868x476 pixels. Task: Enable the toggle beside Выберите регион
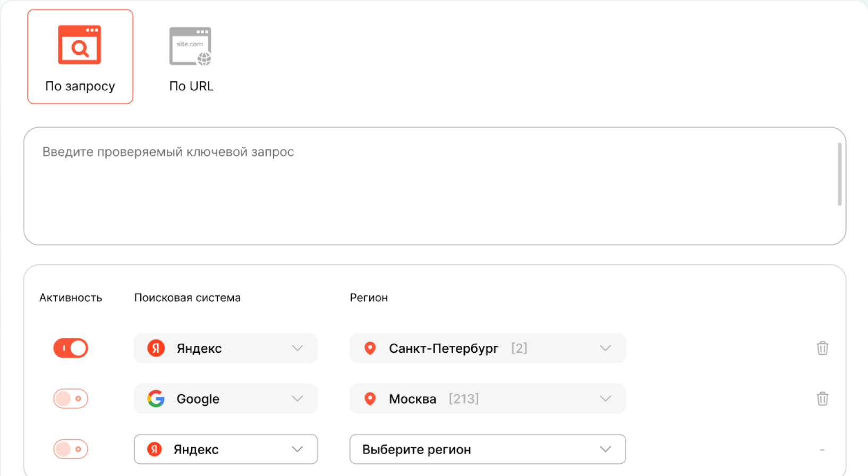coord(71,449)
